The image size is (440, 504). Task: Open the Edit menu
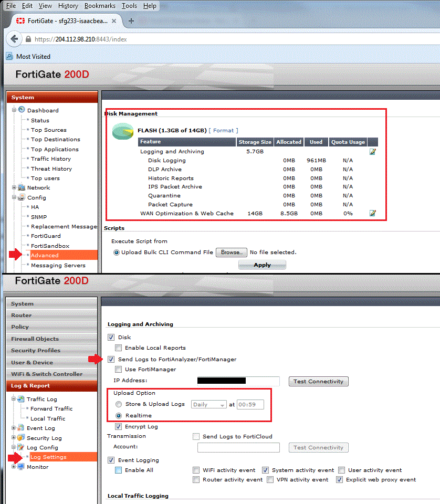(27, 6)
